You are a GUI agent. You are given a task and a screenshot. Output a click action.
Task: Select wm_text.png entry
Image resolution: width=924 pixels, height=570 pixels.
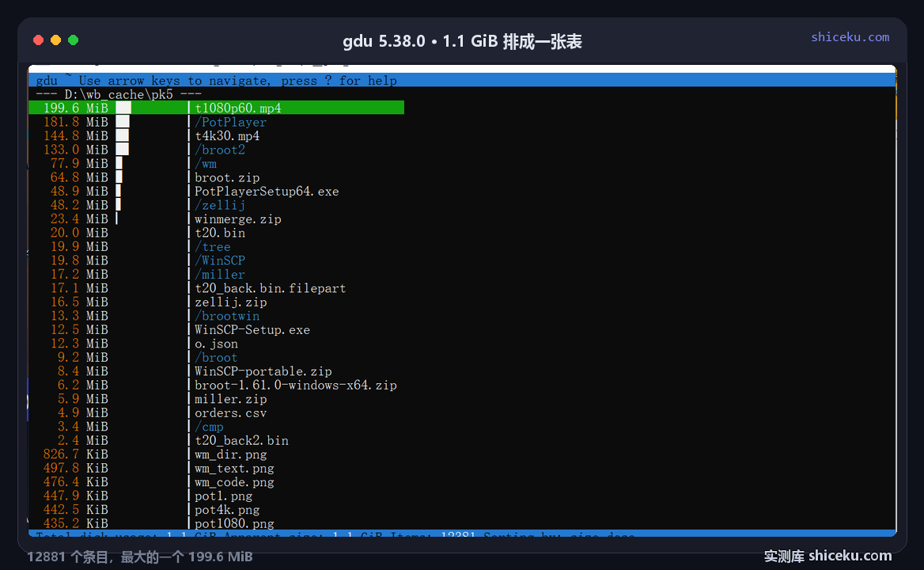click(234, 468)
